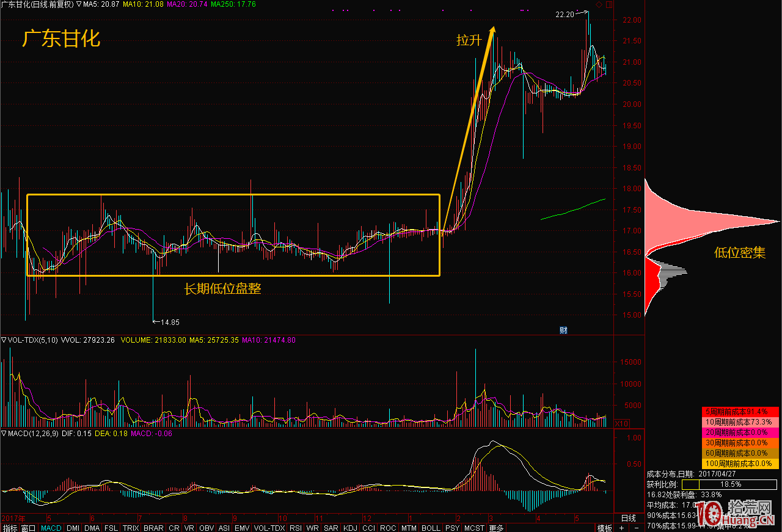Open the dropdown triangle next to the stock title
The height and width of the screenshot is (532, 782).
(78, 4)
